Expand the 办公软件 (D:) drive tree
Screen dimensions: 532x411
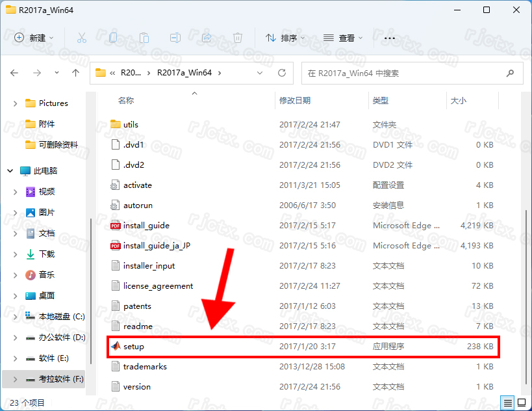point(16,338)
